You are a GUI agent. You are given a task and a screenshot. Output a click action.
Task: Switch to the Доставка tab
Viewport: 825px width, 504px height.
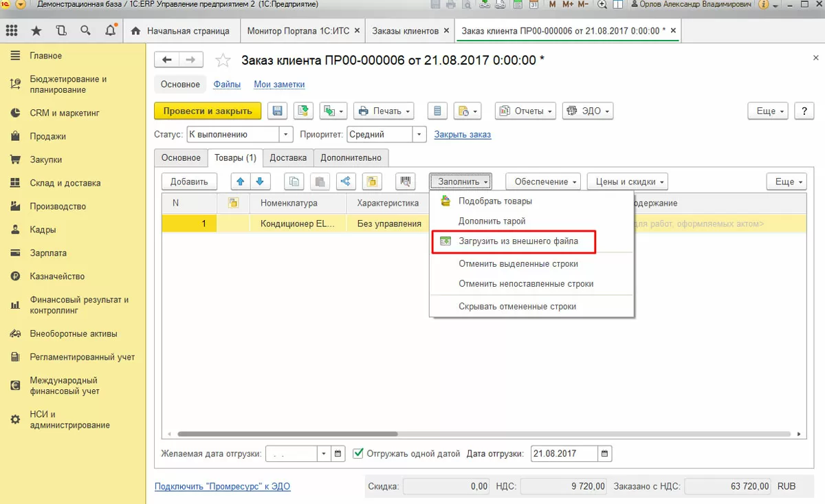tap(288, 157)
